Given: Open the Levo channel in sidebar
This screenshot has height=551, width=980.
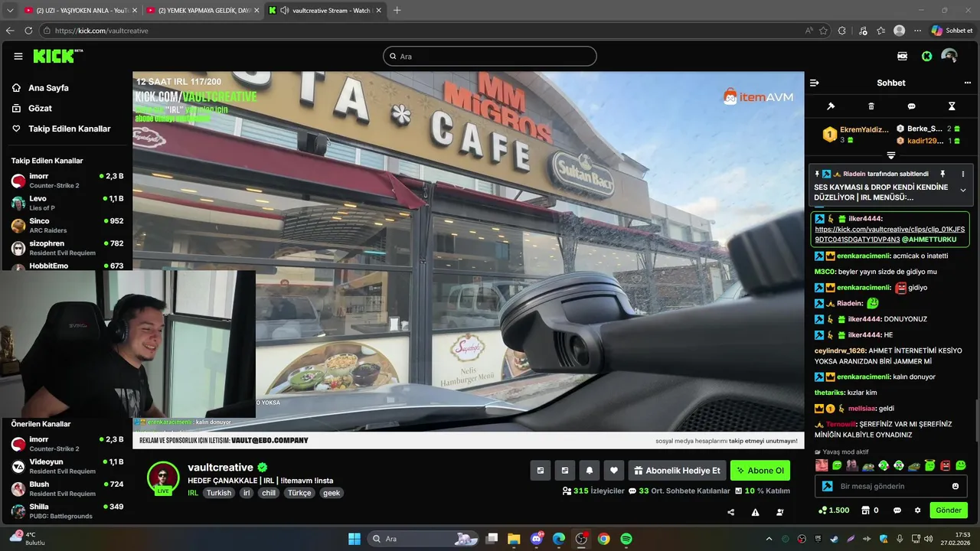Looking at the screenshot, I should click(x=67, y=203).
